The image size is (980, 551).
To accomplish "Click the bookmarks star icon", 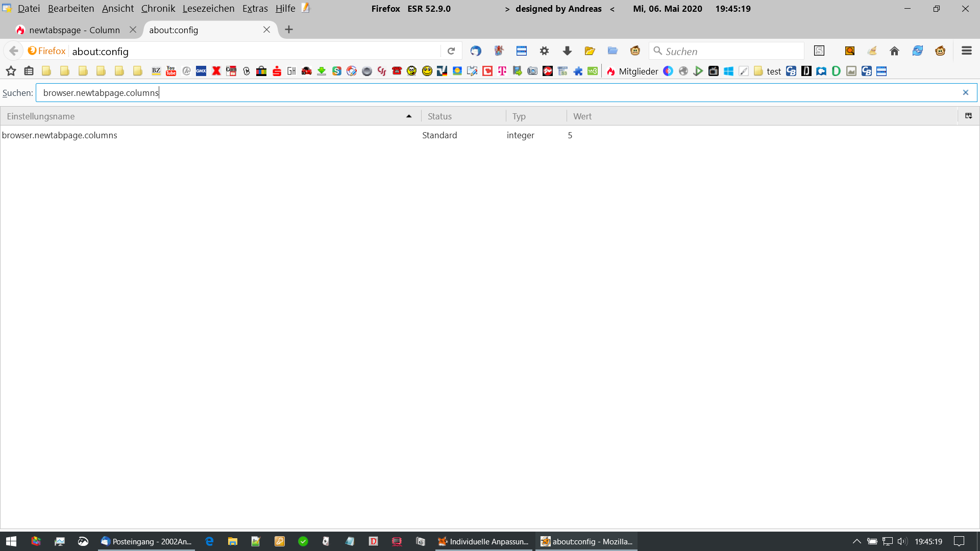I will click(x=11, y=71).
